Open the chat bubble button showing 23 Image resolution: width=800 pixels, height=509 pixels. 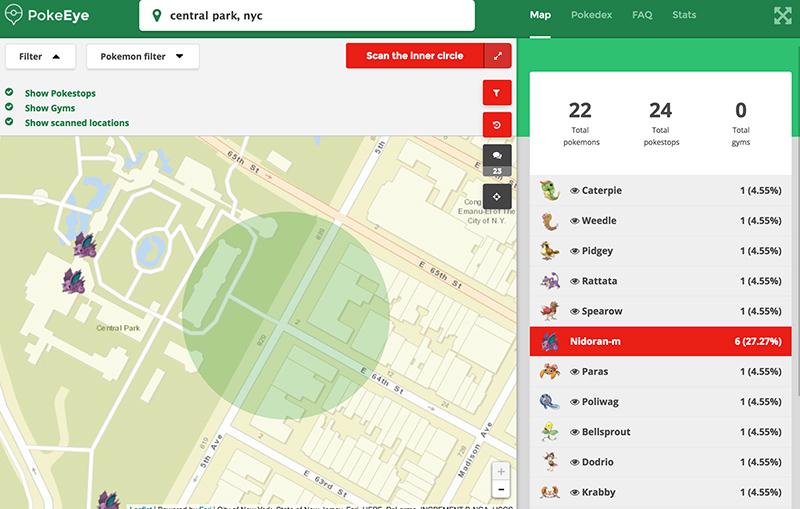pos(497,160)
